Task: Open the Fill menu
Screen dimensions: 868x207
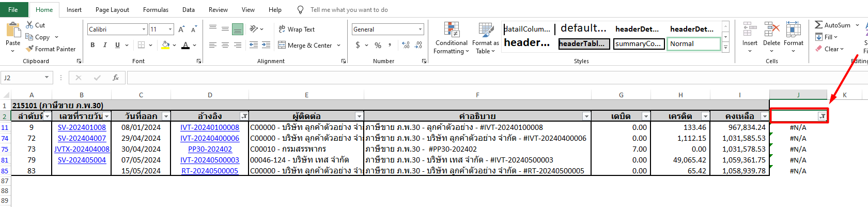Action: tap(826, 37)
